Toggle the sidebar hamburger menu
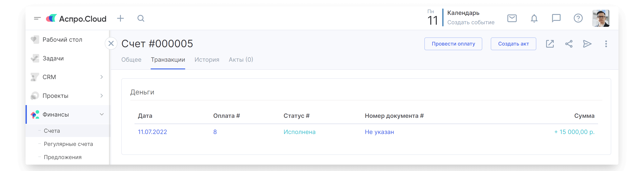Image resolution: width=644 pixels, height=171 pixels. click(37, 18)
